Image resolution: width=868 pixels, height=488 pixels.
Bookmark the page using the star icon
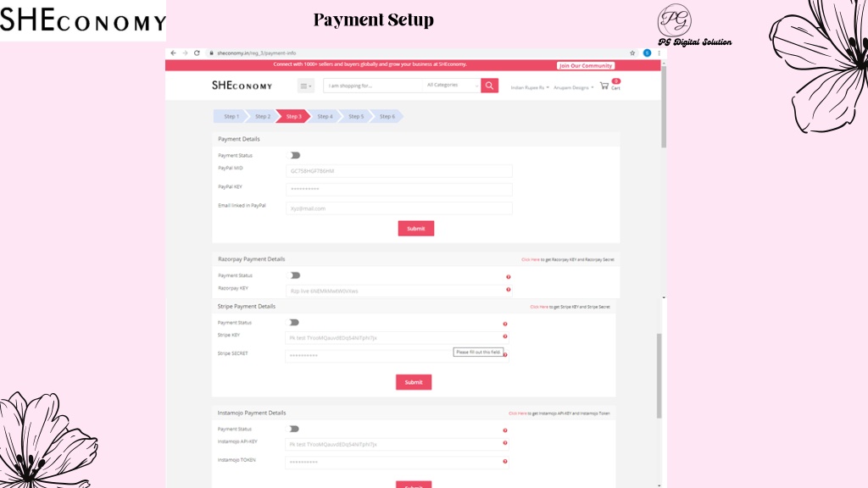(632, 53)
